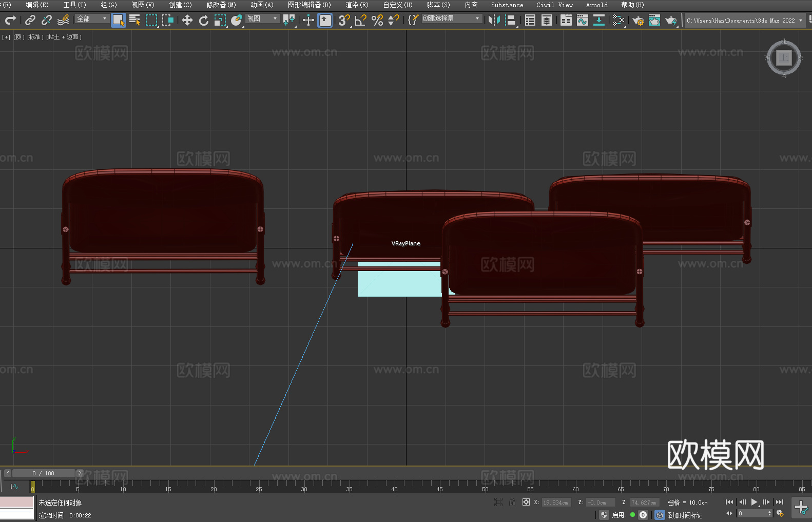Open Render Setup teapot-gear icon
The height and width of the screenshot is (522, 812).
638,20
